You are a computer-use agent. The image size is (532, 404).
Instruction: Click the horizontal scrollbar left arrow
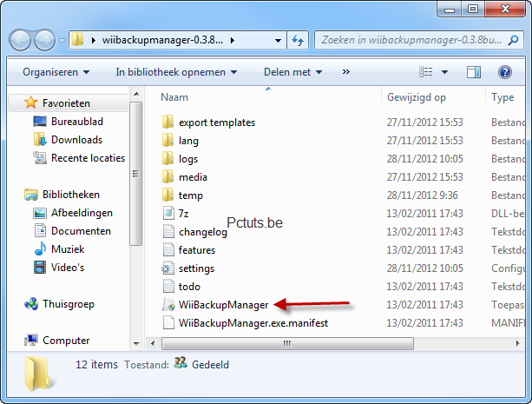point(153,343)
